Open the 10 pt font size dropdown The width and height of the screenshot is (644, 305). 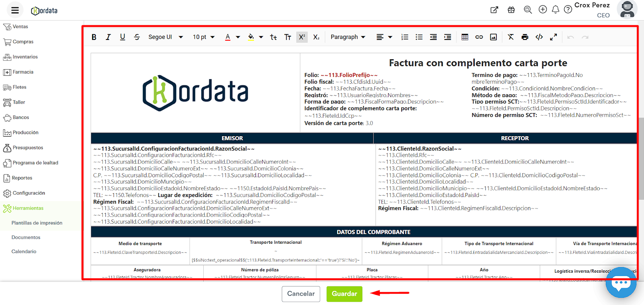[203, 37]
